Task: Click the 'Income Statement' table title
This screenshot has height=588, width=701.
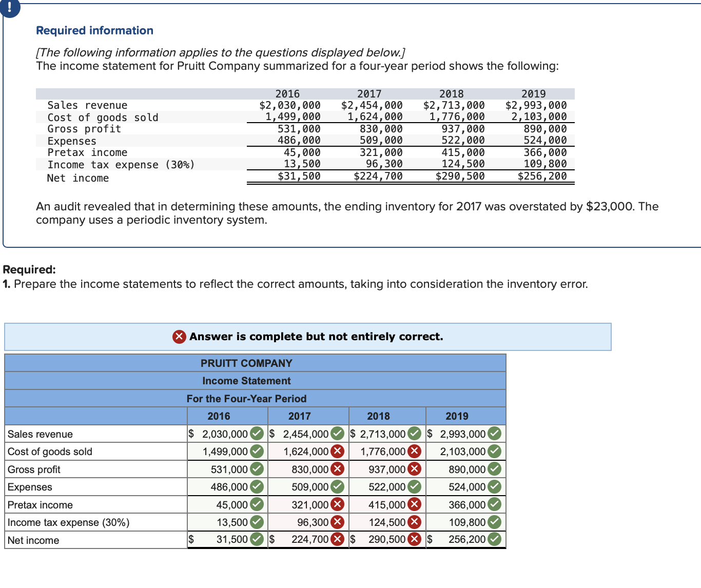Action: tap(246, 381)
